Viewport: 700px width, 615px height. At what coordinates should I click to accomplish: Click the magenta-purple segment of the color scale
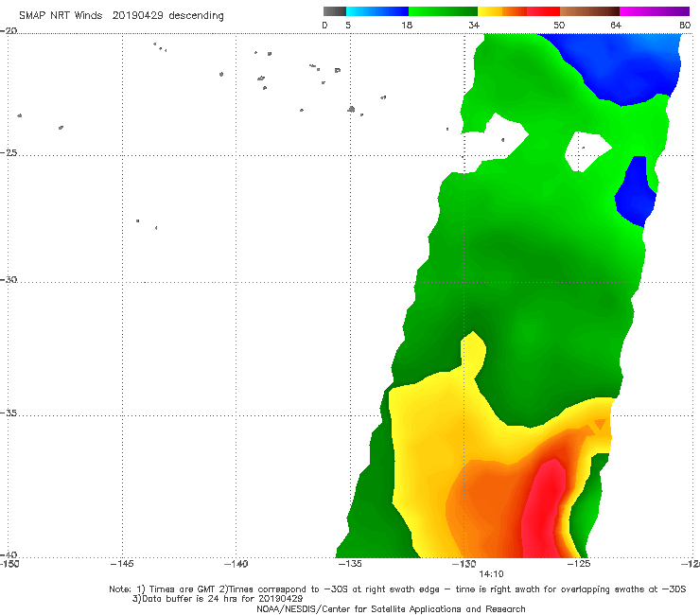pos(655,11)
